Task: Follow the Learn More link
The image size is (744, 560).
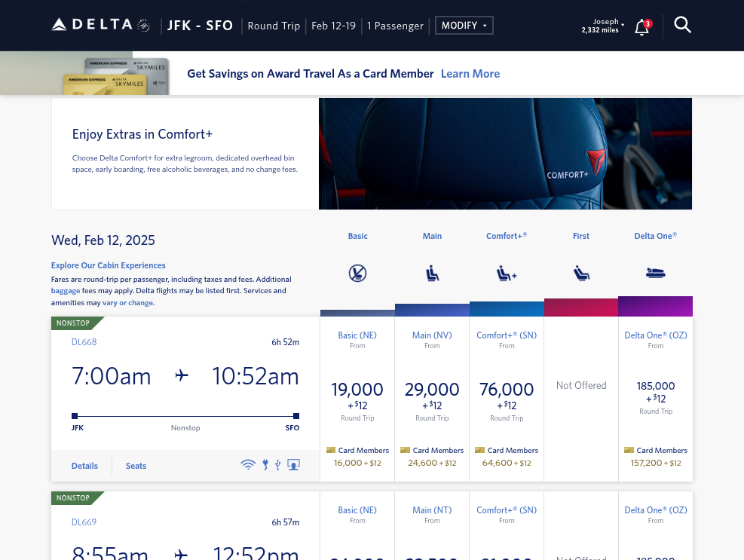Action: 470,74
